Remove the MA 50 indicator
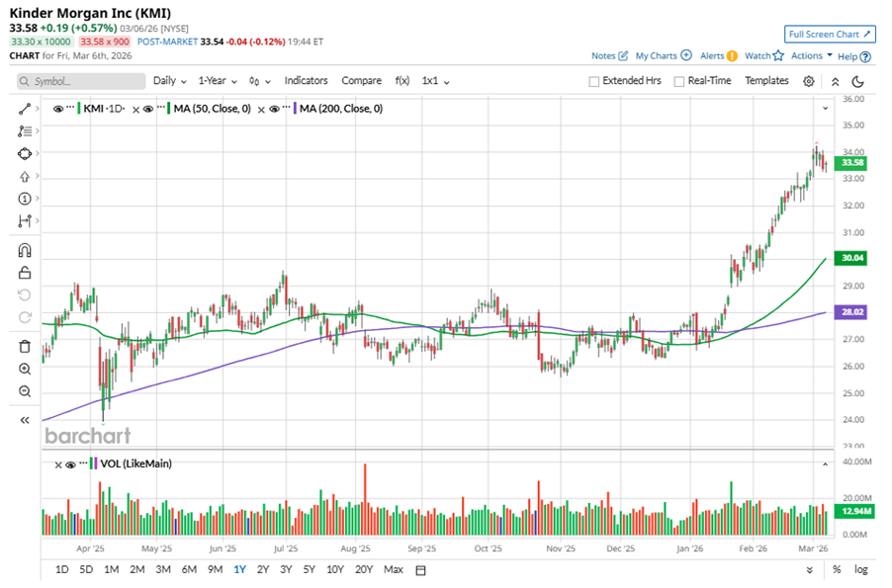The image size is (892, 588). (135, 110)
